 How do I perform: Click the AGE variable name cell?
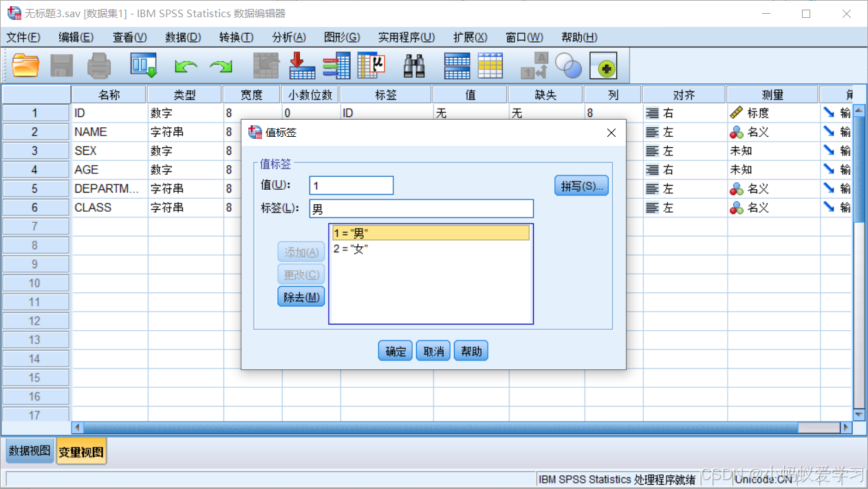(109, 170)
